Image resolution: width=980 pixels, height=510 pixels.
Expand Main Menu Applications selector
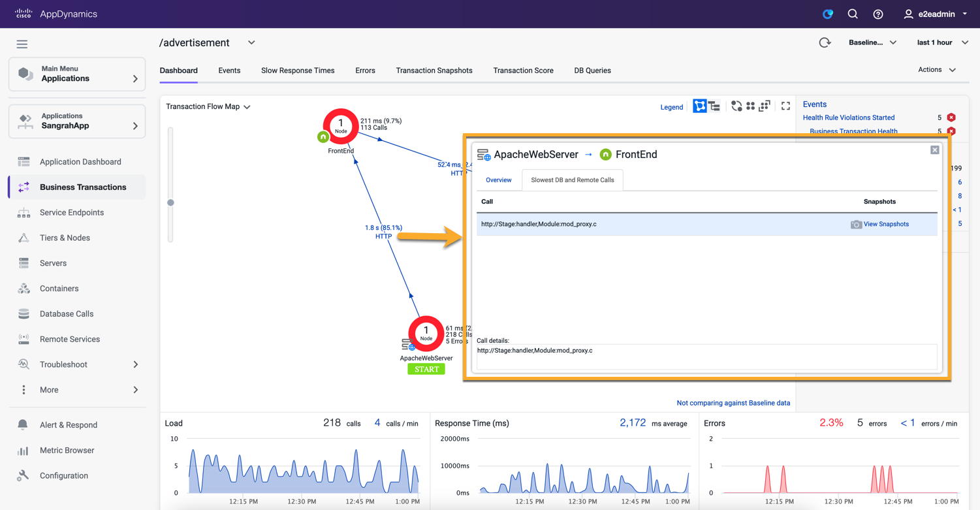point(77,74)
